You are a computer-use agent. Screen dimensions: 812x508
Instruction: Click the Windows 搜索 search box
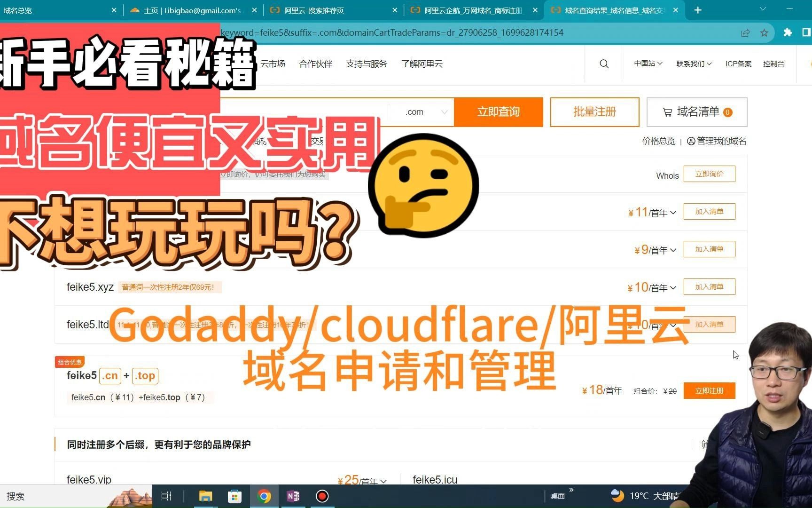pos(47,496)
